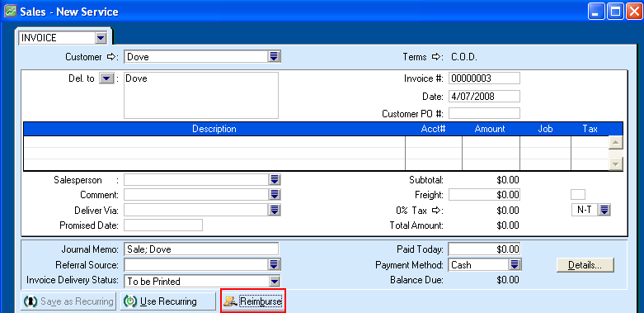The height and width of the screenshot is (313, 644).
Task: Click the Balance Due value $0.00
Action: 508,281
